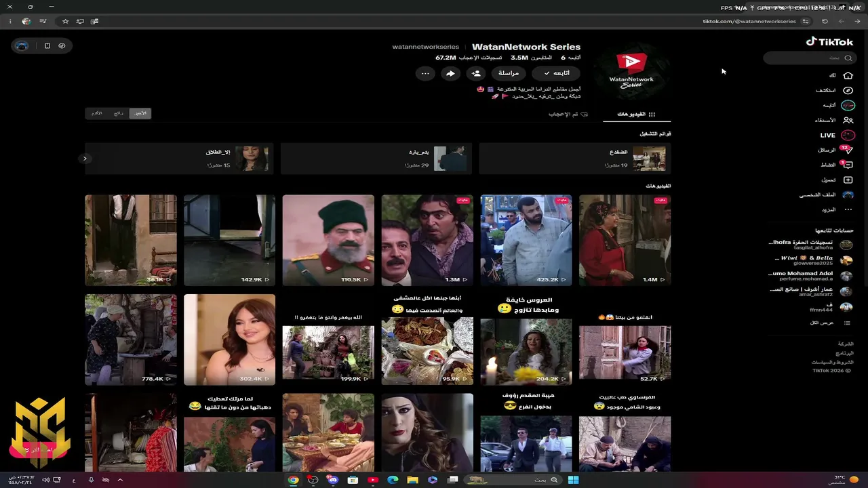Open Google Chrome from the taskbar
The width and height of the screenshot is (868, 488).
pos(293,480)
